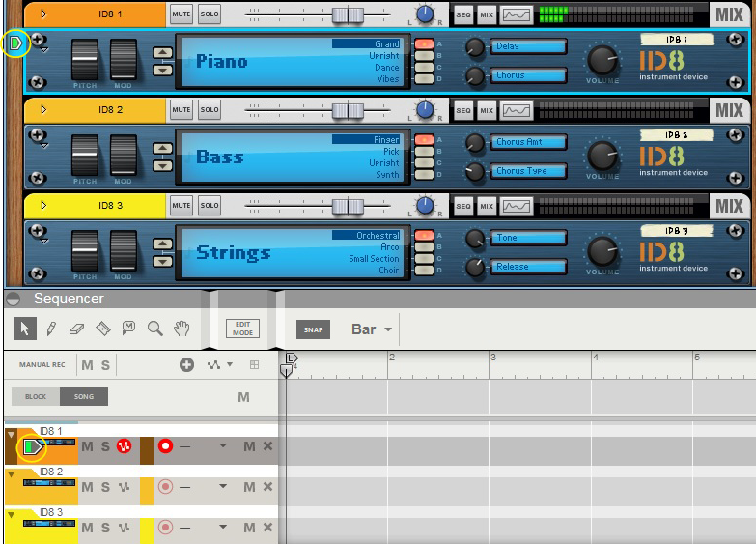Open the Bar snap value dropdown
The width and height of the screenshot is (756, 544).
click(x=373, y=329)
